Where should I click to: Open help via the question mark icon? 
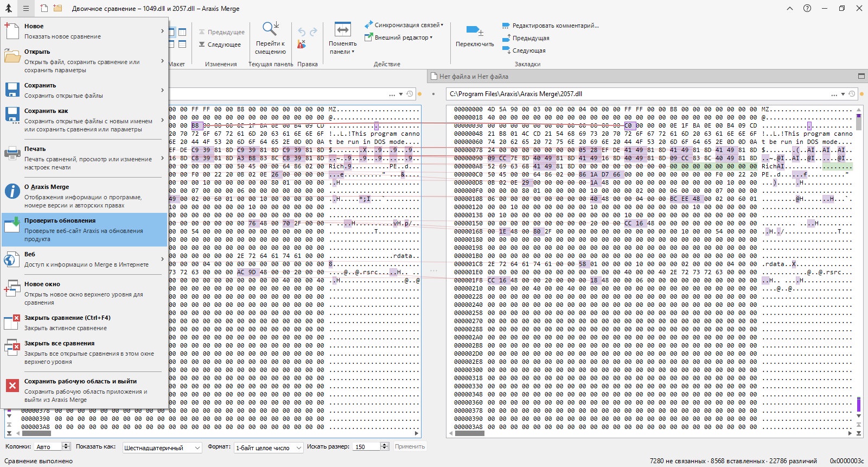(807, 8)
